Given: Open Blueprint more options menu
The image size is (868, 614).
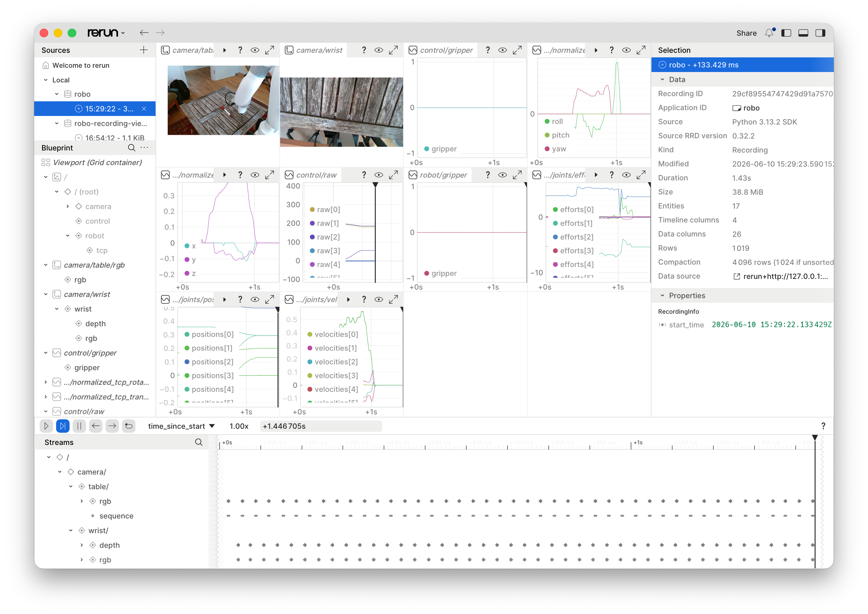Looking at the screenshot, I should coord(144,147).
